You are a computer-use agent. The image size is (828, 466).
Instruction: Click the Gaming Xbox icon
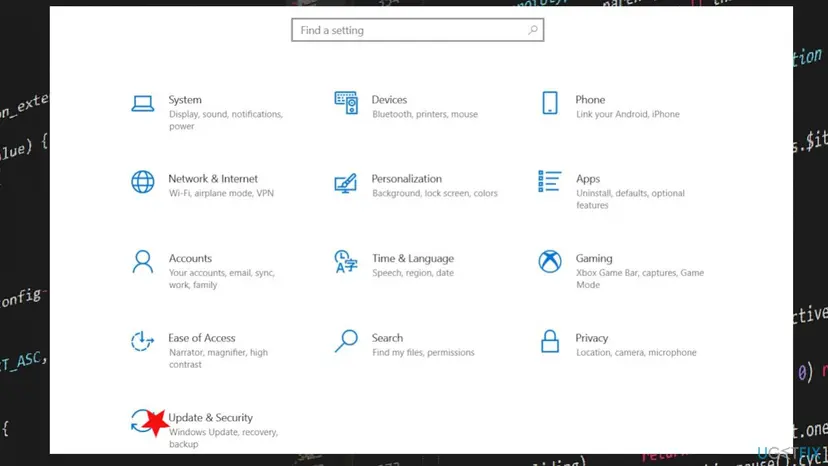pyautogui.click(x=550, y=262)
